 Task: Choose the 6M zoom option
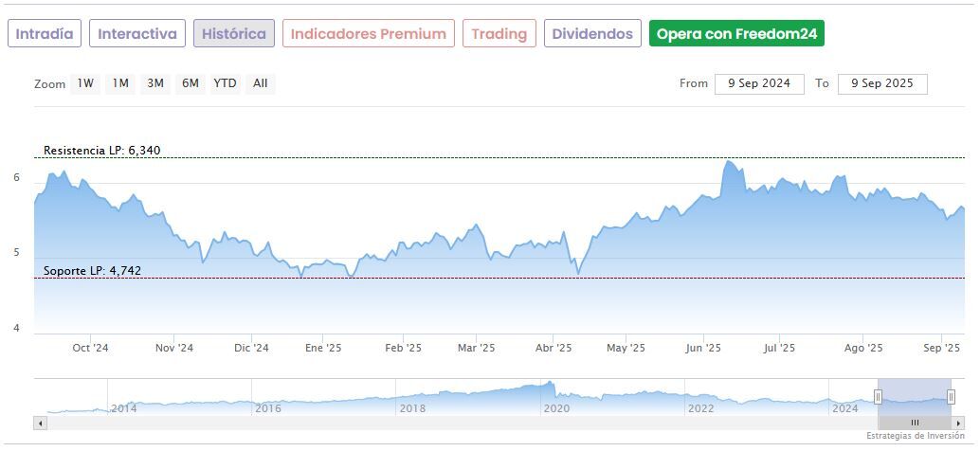[x=191, y=83]
